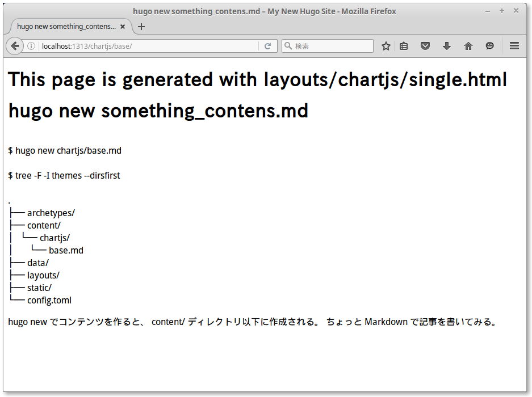The image size is (532, 397).
Task: Click the static/ tree entry
Action: (39, 288)
